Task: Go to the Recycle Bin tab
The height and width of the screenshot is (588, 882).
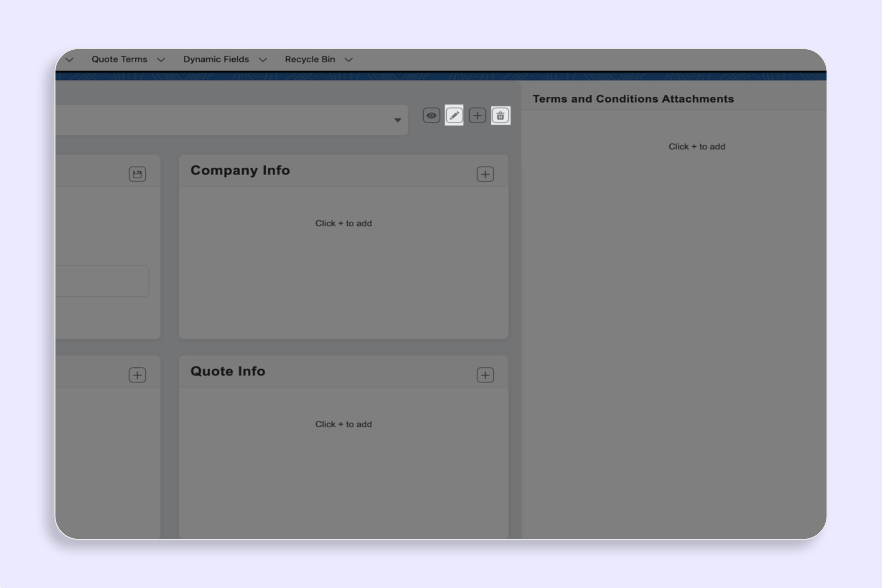Action: click(310, 59)
